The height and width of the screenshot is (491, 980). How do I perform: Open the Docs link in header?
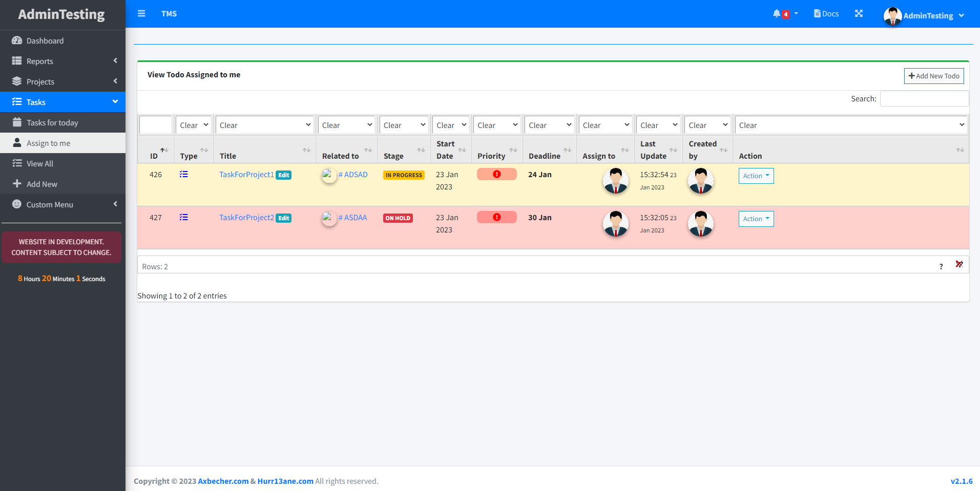pos(826,14)
